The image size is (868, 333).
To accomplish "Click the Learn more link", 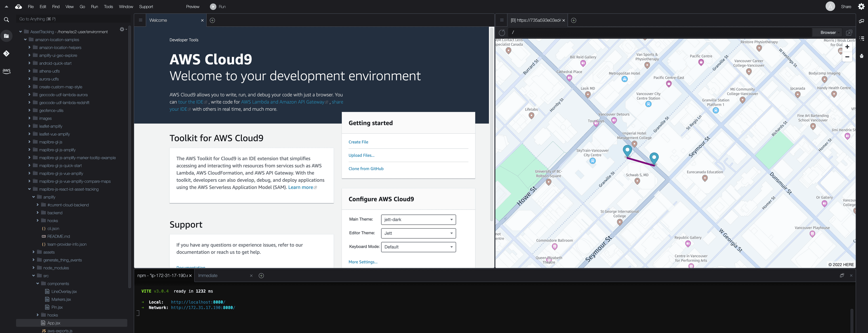I will (x=301, y=187).
